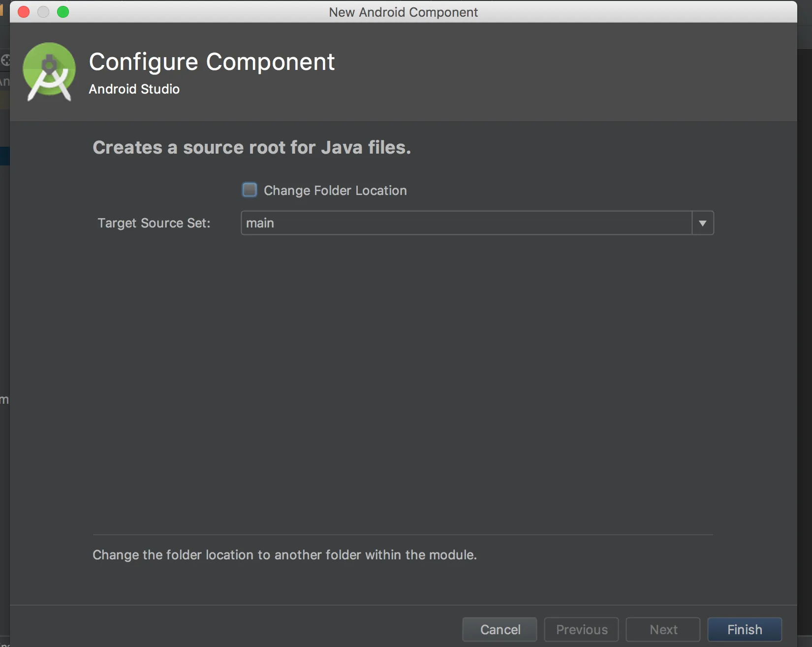Enable the Change Folder Location checkbox
The image size is (812, 647).
pyautogui.click(x=250, y=190)
